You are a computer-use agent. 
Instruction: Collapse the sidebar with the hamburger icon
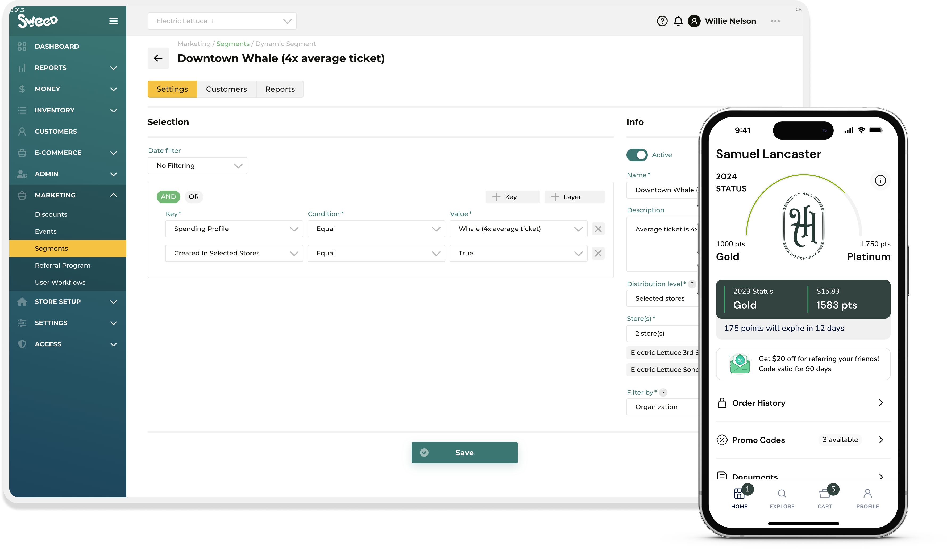pyautogui.click(x=113, y=21)
